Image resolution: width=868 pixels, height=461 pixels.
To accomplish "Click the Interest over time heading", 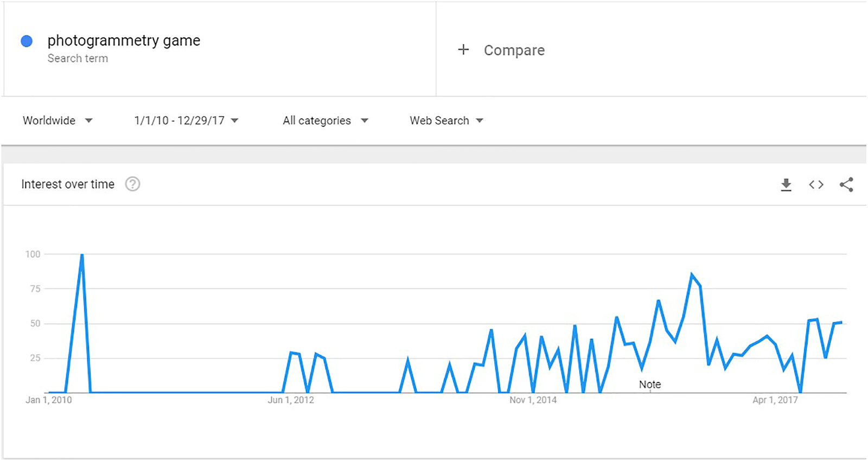I will 68,184.
